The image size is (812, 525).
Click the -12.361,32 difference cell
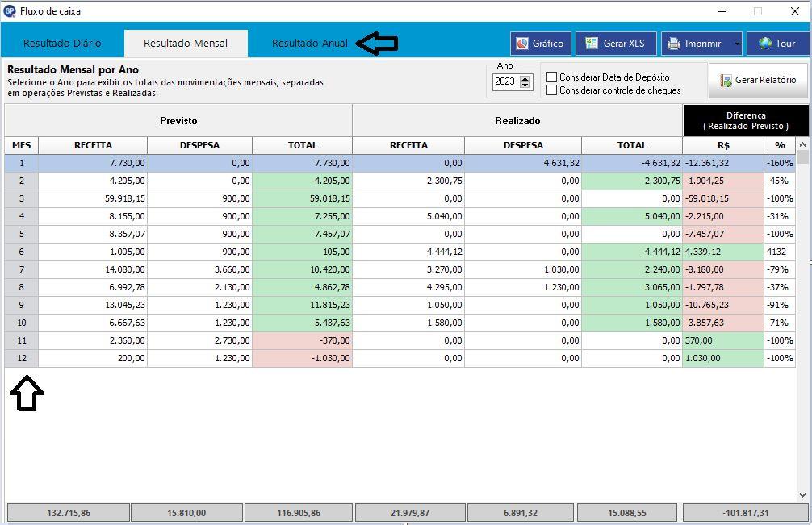(x=723, y=163)
